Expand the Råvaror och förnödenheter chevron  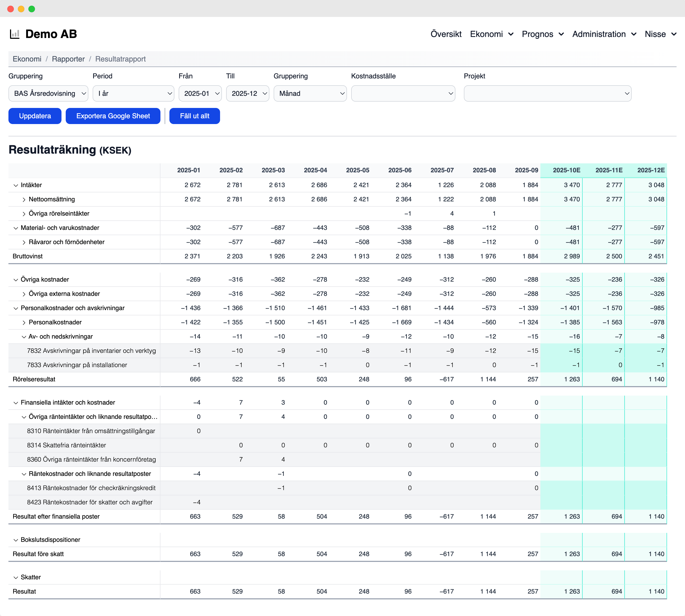[x=24, y=242]
